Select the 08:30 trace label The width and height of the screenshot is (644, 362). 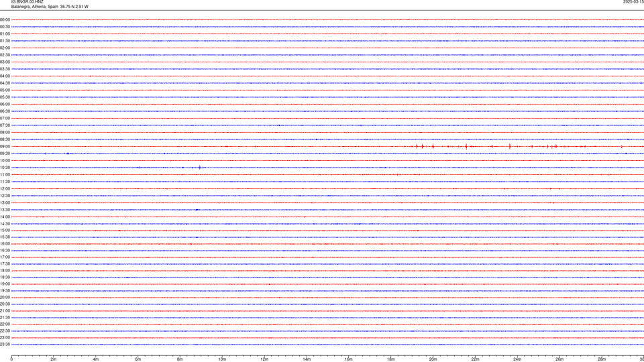5,139
